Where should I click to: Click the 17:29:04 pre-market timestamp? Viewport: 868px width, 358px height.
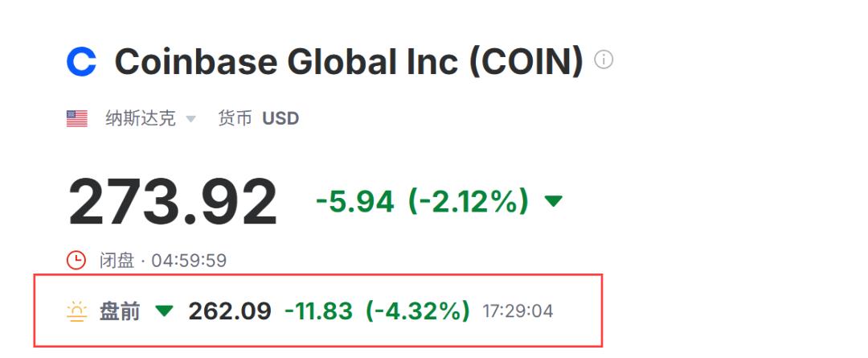[518, 311]
